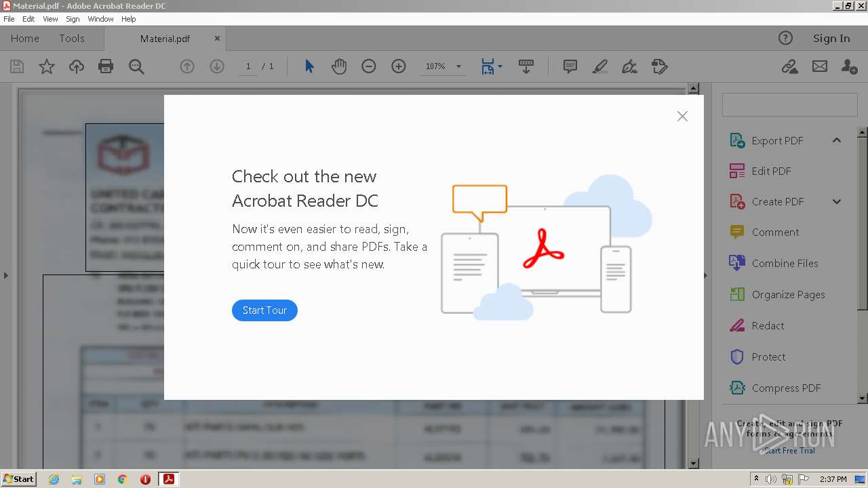Open the Comment tool
868x488 pixels.
click(775, 232)
